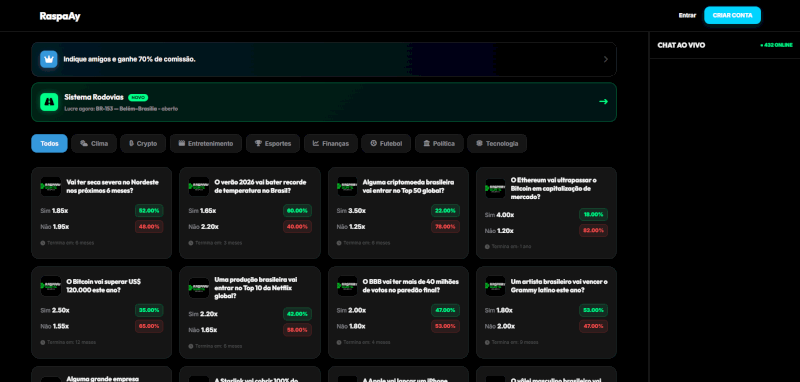Click the NOVO badge beside Sistema Rodovias
800x382 pixels.
coord(138,97)
